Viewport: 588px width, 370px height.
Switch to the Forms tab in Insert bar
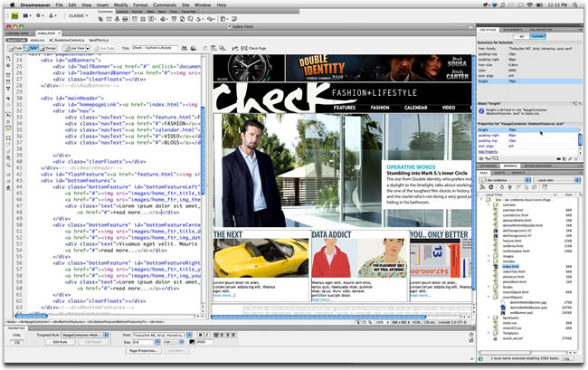(137, 12)
